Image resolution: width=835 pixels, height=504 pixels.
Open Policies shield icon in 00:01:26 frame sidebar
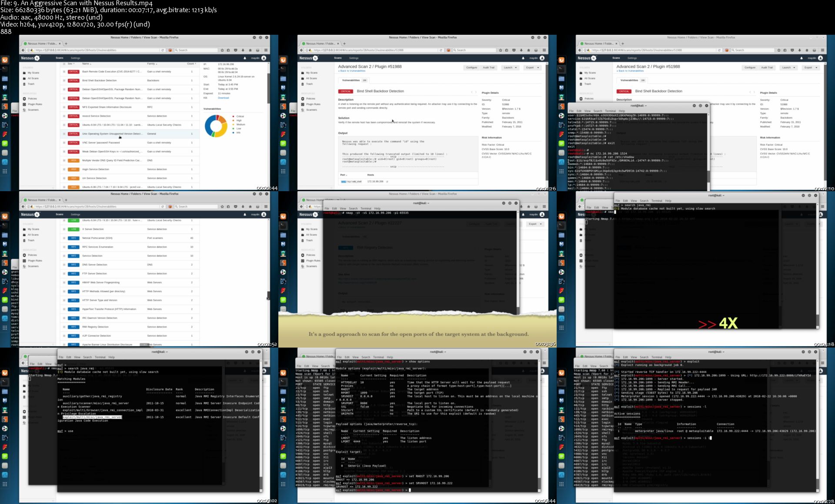pos(302,99)
